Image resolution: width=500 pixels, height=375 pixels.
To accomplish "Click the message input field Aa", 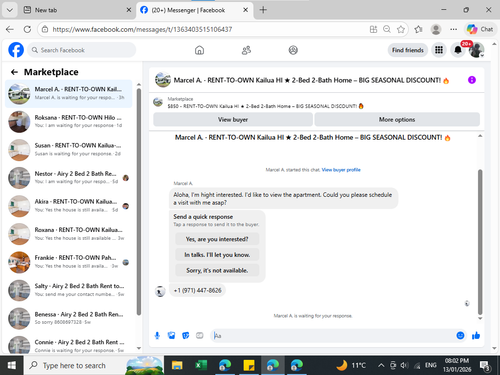I will click(x=333, y=336).
